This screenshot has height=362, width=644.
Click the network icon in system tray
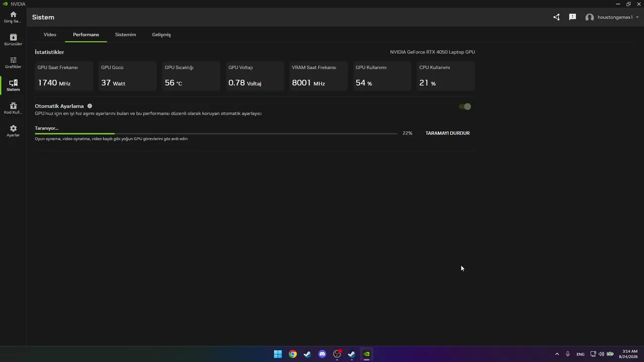click(593, 354)
